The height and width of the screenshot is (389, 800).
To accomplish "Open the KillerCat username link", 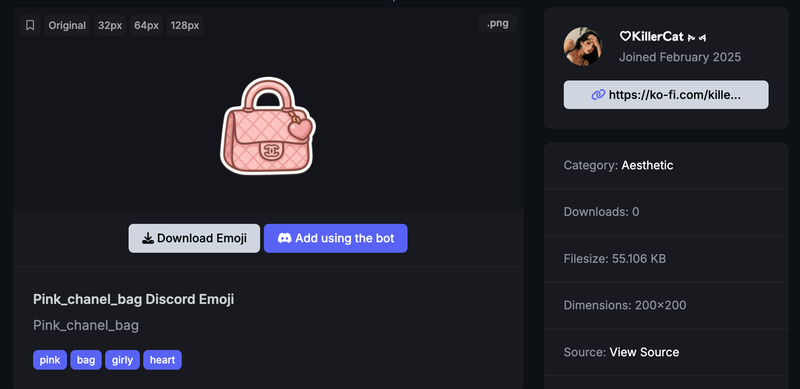I will pos(663,36).
